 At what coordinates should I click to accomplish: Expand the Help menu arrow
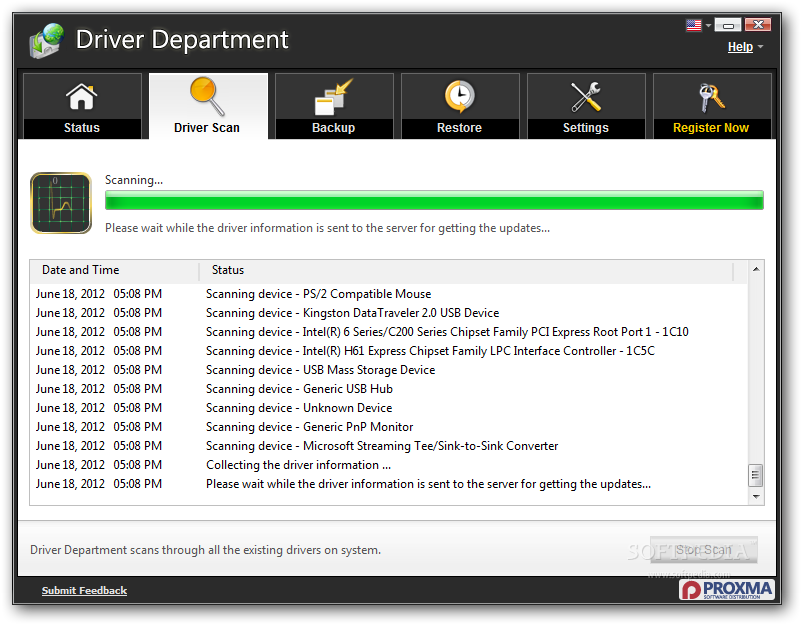[761, 47]
